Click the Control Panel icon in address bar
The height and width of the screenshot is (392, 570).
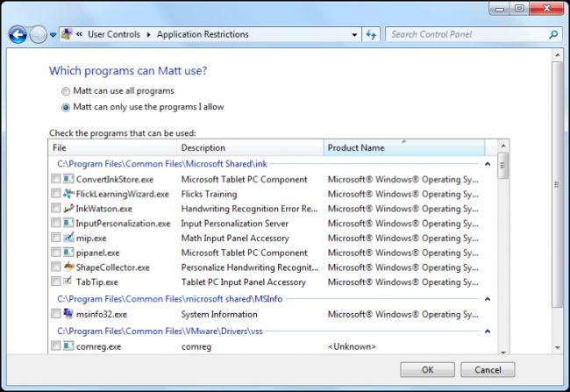(x=67, y=34)
